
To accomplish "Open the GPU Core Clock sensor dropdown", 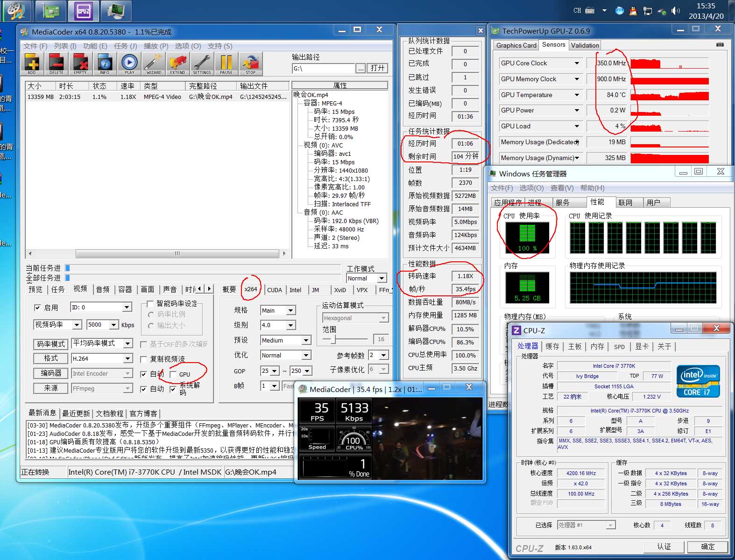I will point(577,63).
